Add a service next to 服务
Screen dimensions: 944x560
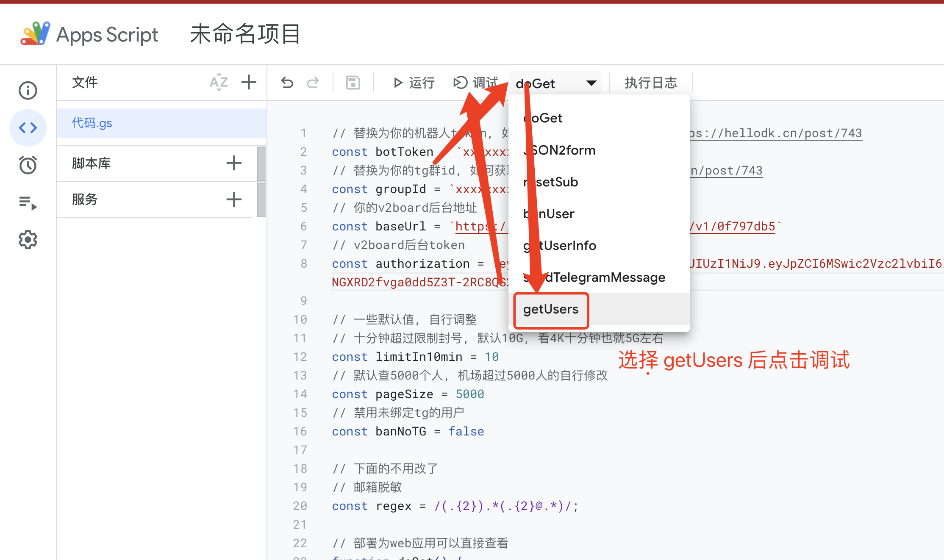pos(234,199)
